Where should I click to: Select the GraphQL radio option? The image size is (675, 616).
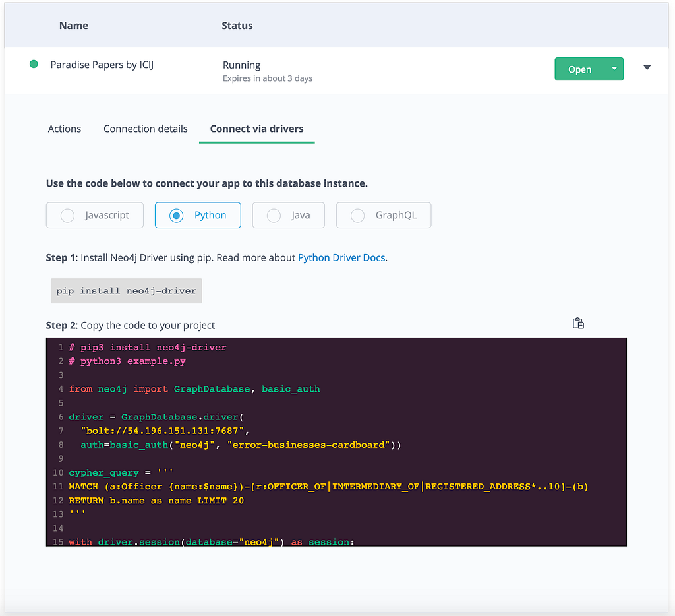coord(384,215)
